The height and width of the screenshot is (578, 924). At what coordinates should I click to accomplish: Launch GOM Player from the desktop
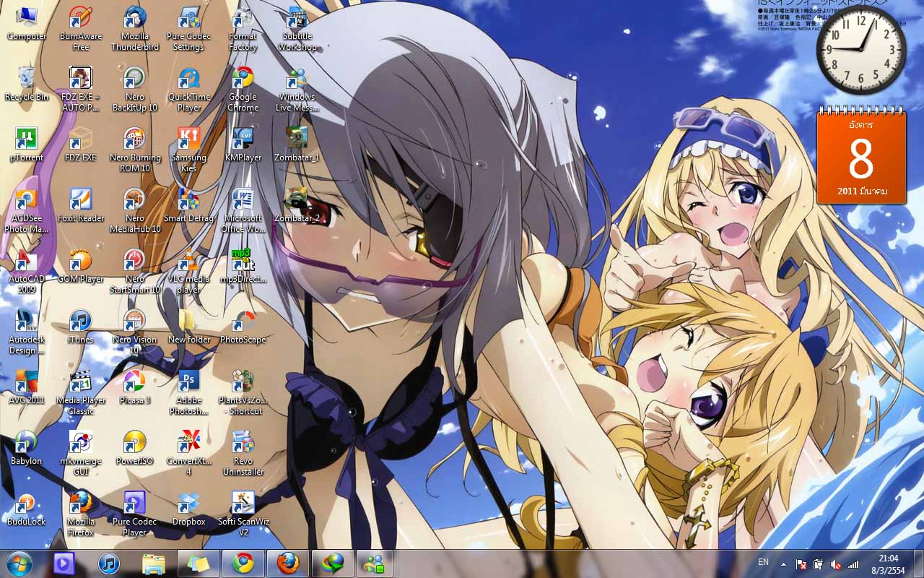[x=81, y=266]
